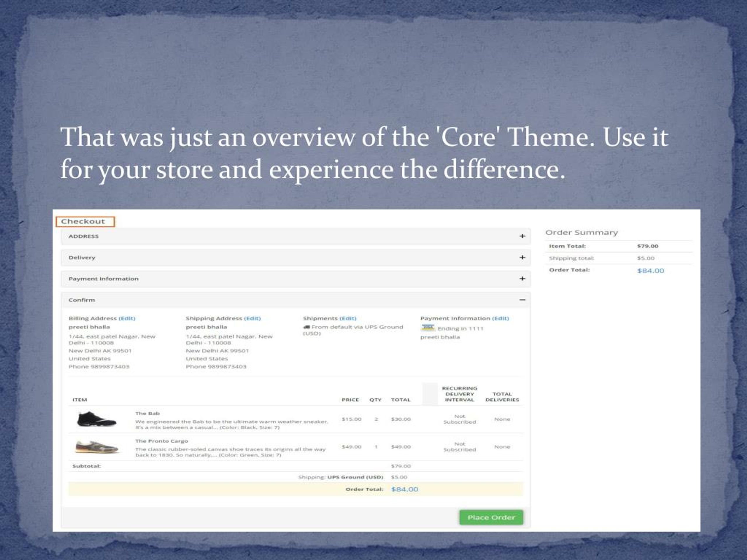This screenshot has width=747, height=560.
Task: Click the Visa card icon
Action: (428, 328)
